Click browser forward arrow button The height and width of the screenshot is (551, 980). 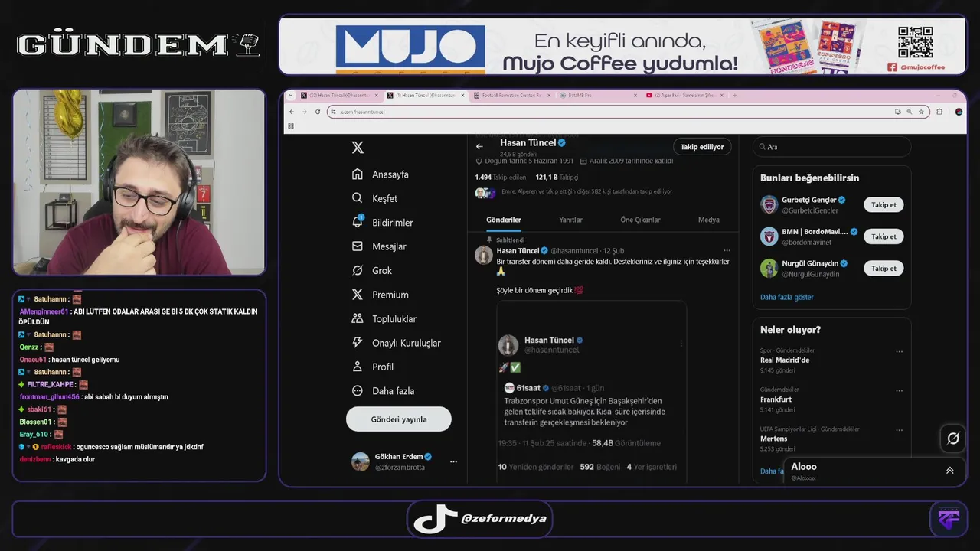click(304, 112)
